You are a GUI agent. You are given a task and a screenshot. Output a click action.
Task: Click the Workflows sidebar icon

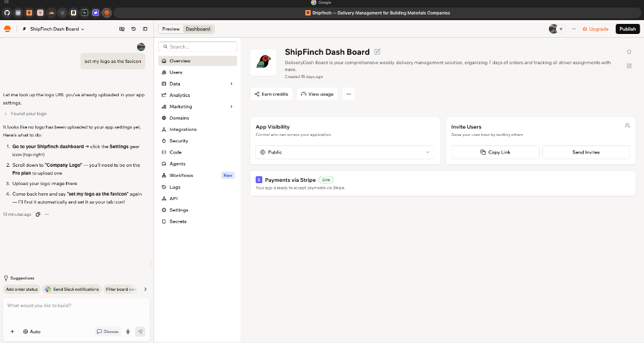pyautogui.click(x=164, y=176)
